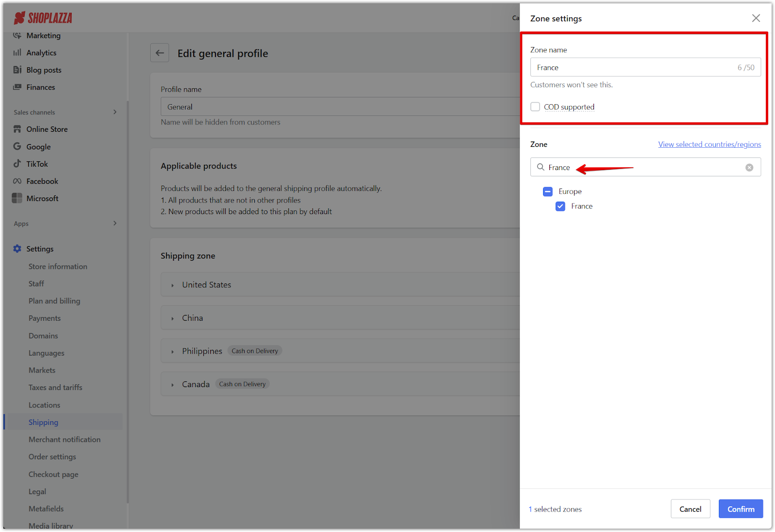Open Payments settings

click(x=45, y=318)
